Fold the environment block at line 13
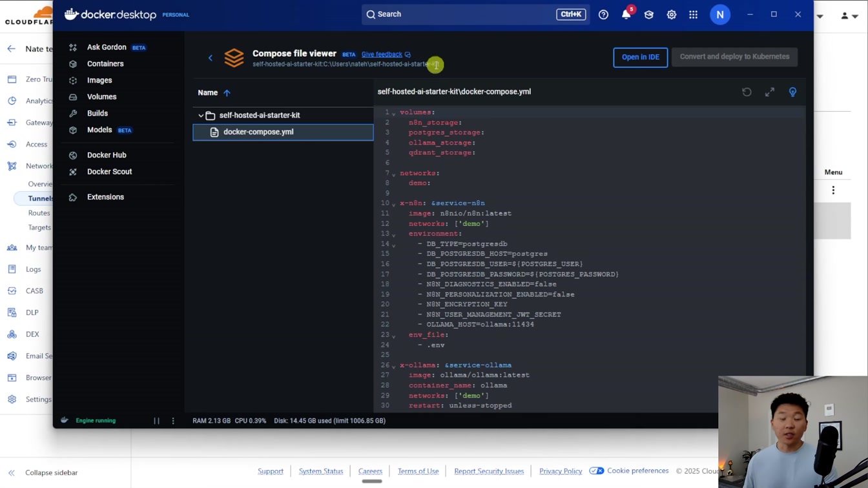Image resolution: width=868 pixels, height=488 pixels. (x=393, y=235)
